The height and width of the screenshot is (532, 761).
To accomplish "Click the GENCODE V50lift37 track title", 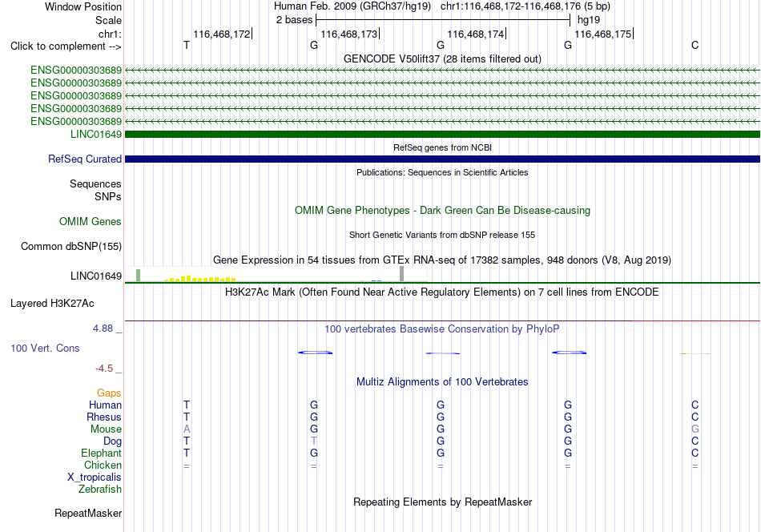I will pyautogui.click(x=442, y=58).
